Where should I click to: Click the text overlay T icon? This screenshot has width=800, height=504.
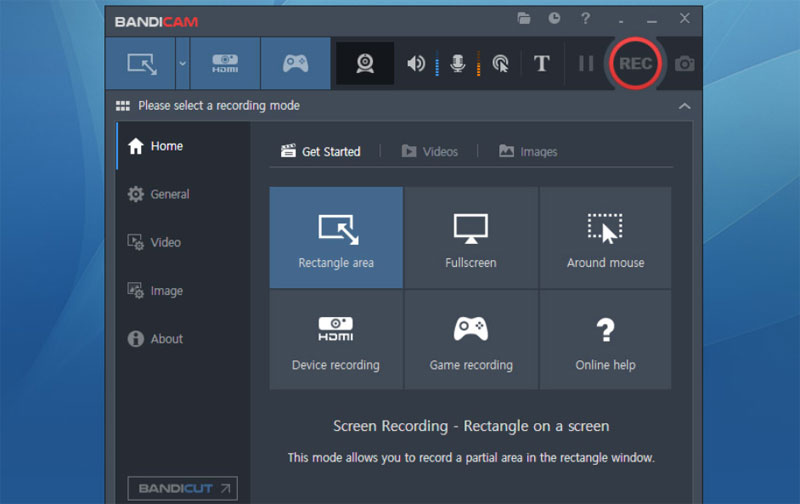tap(541, 64)
